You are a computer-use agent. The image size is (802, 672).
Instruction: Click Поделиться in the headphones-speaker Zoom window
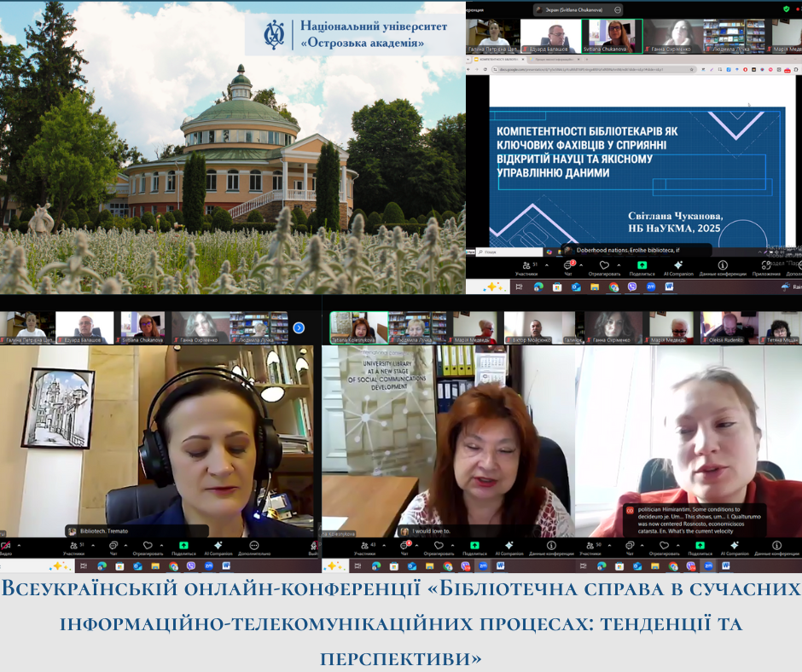pyautogui.click(x=183, y=547)
